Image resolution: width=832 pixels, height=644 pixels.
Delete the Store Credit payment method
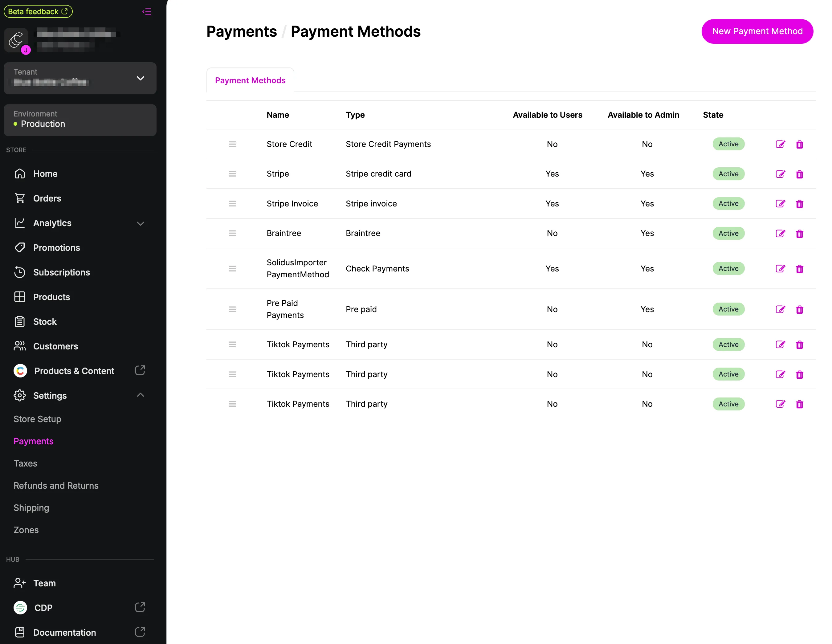tap(800, 144)
